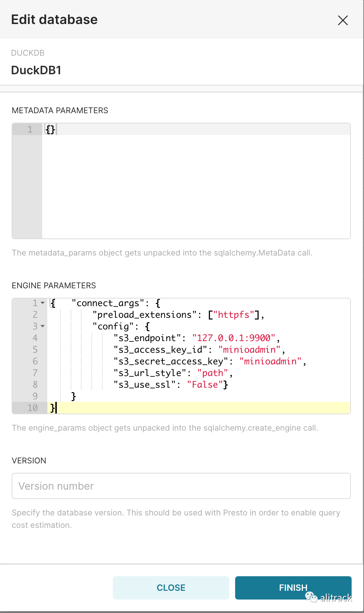Place cursor on "s3_secret_access_key" key
The image size is (364, 613).
171,361
